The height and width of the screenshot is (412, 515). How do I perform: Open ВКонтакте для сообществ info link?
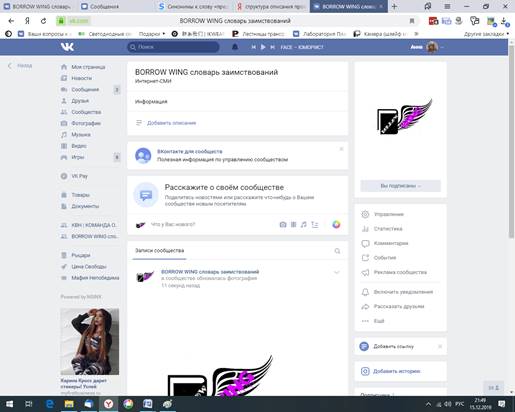click(190, 151)
